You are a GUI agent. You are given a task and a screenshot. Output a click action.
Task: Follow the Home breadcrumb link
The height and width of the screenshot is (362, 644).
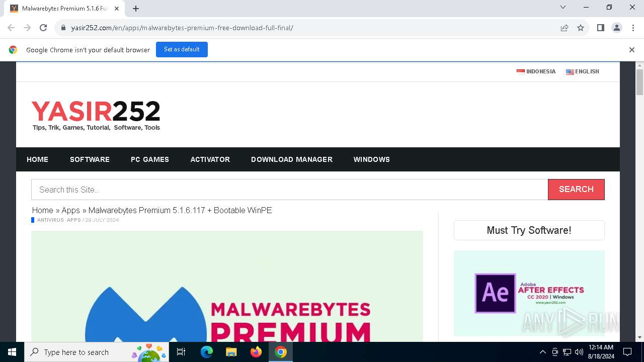[43, 210]
